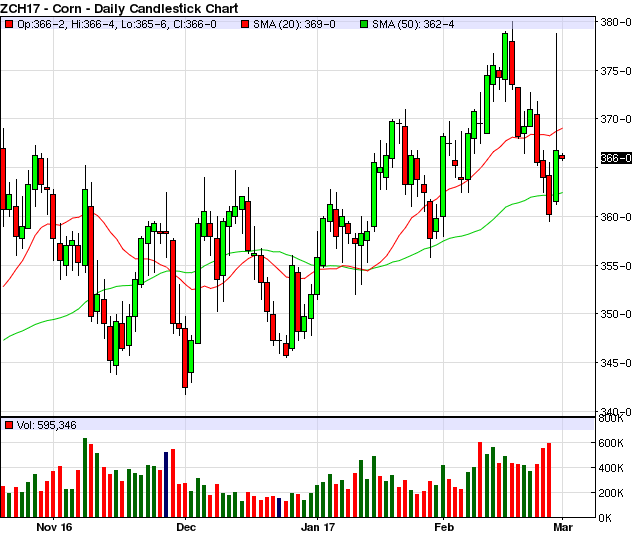Click the 380-0 price axis label
Viewport: 640px width, 536px height.
(x=616, y=22)
